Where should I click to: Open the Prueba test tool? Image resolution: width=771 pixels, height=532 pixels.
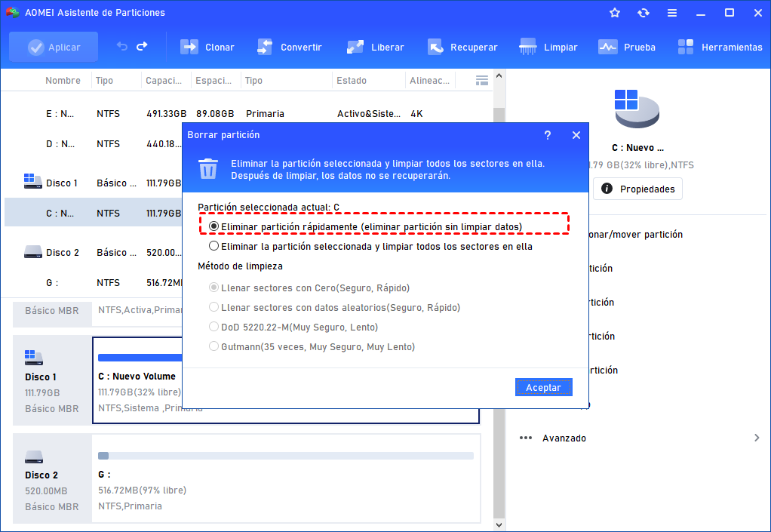click(626, 46)
